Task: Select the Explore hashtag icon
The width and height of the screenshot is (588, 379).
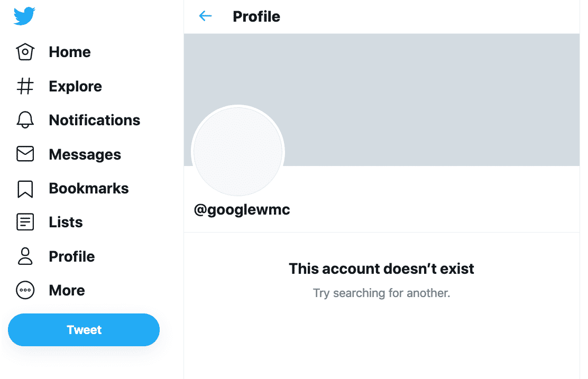Action: click(25, 86)
